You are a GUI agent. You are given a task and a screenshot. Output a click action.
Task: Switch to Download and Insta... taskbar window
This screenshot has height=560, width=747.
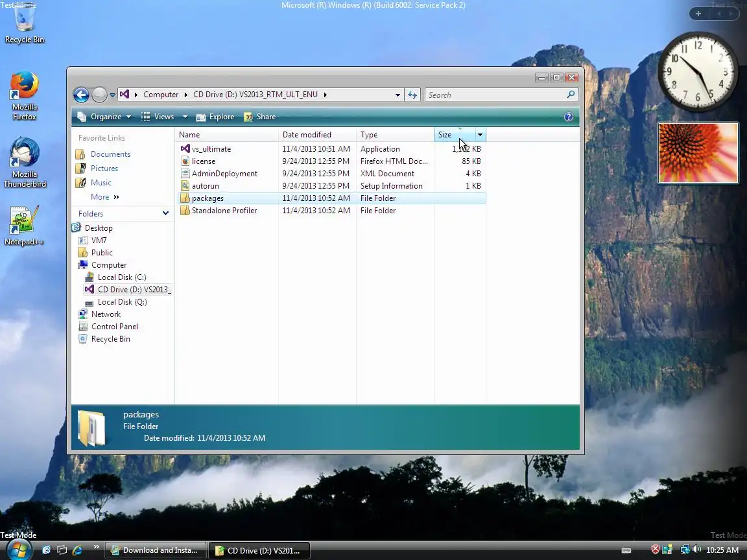point(156,550)
